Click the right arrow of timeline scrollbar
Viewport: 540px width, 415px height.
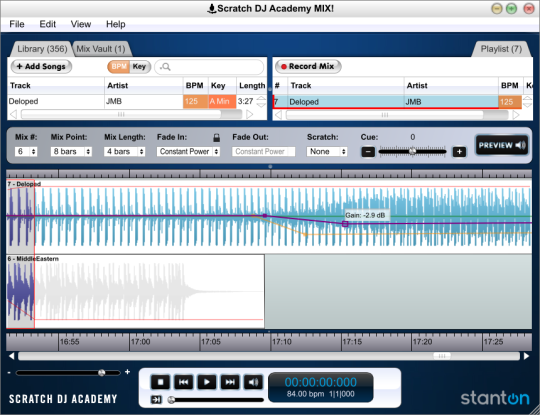click(527, 356)
